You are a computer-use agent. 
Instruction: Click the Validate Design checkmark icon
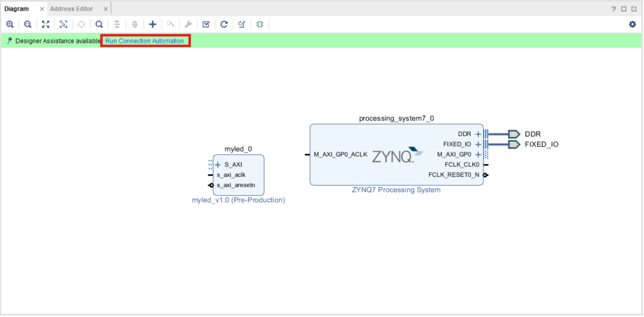point(206,24)
